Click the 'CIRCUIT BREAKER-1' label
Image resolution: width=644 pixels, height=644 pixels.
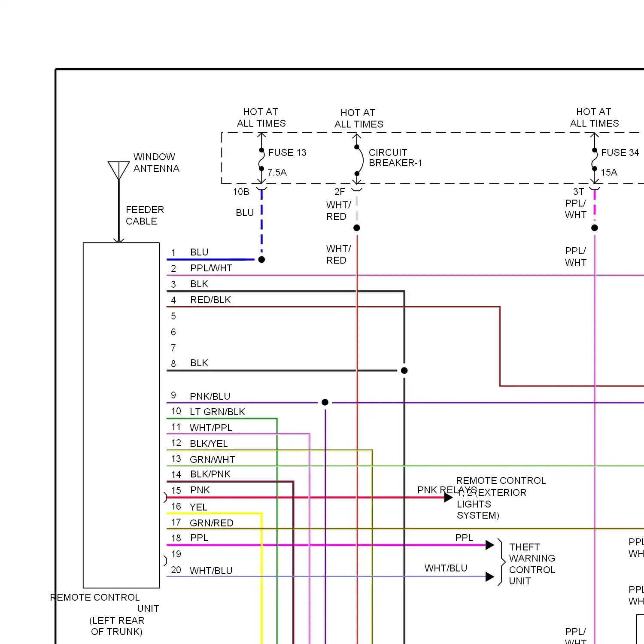[395, 158]
